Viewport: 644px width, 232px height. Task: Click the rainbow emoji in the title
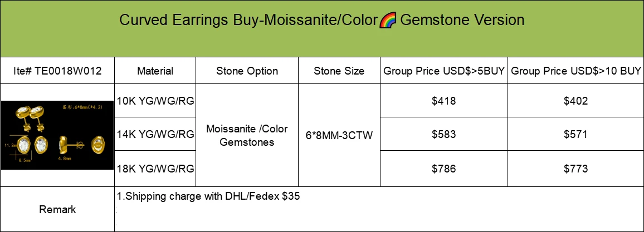coord(388,20)
